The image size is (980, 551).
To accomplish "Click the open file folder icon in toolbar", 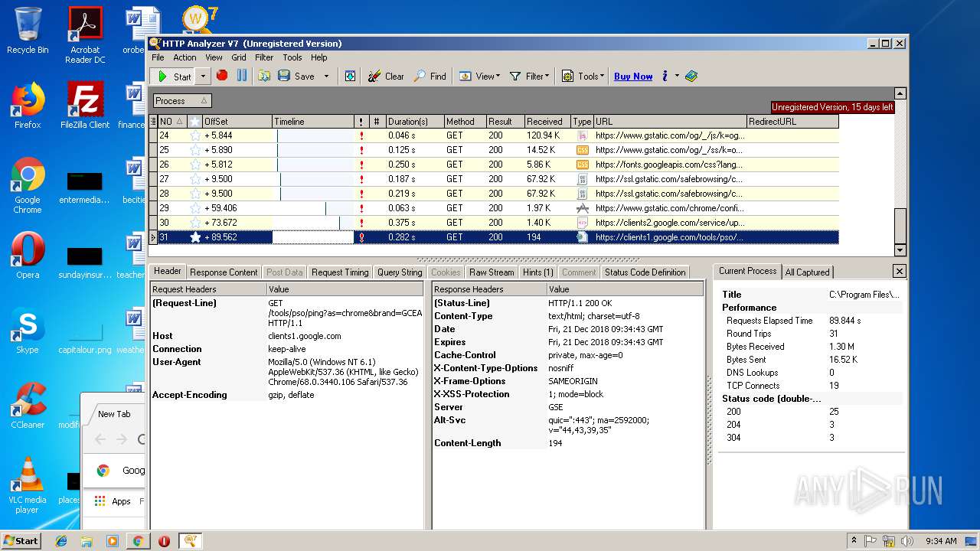I will click(x=264, y=76).
